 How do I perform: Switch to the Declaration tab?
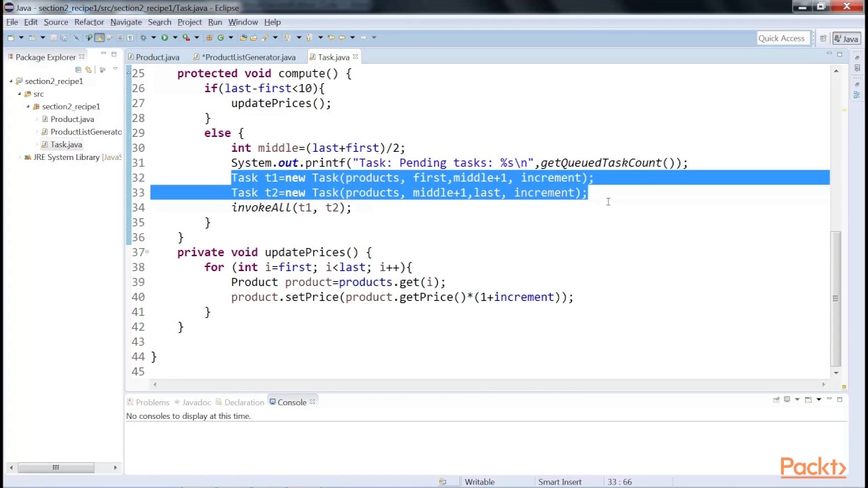click(x=239, y=403)
